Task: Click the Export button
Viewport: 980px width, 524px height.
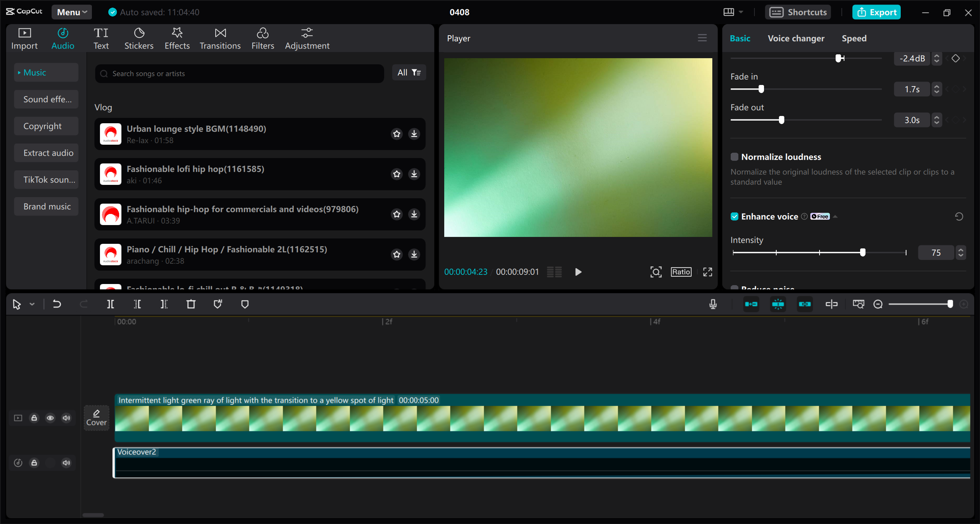Action: tap(876, 12)
